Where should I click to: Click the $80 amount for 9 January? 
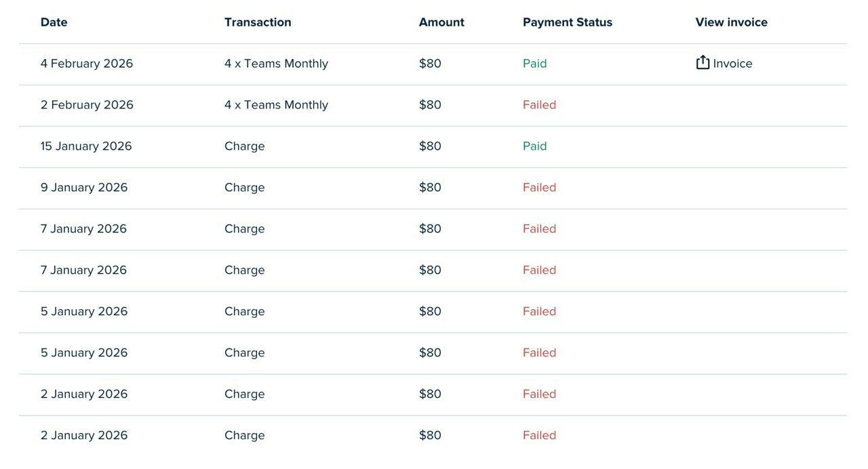[430, 188]
